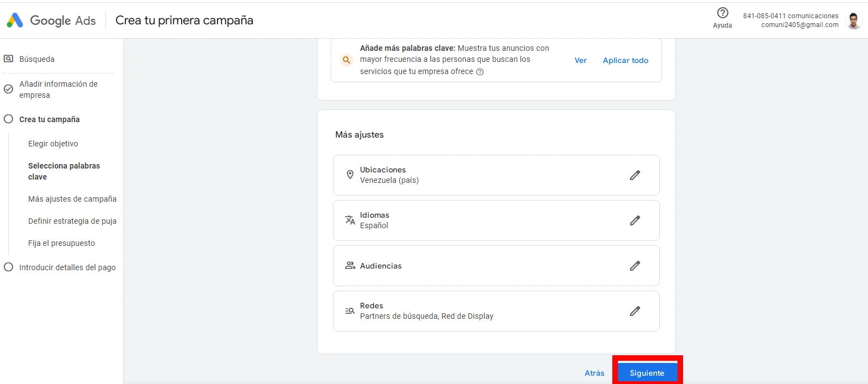Screen dimensions: 868x384
Task: Click the pencil icon for Redes
Action: [635, 311]
